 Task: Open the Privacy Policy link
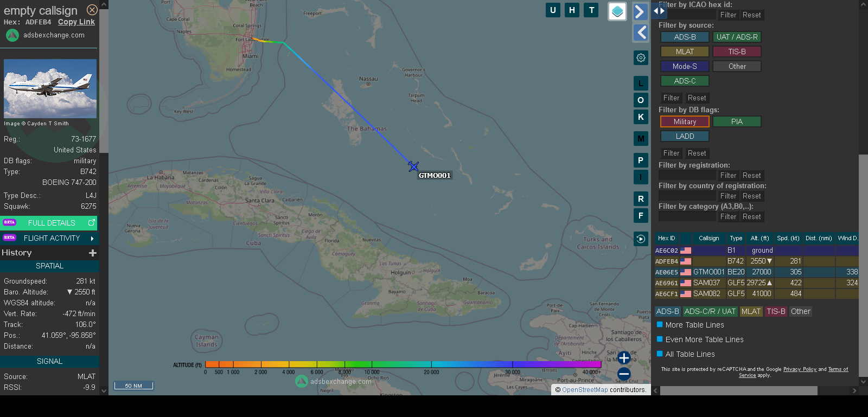pos(800,369)
